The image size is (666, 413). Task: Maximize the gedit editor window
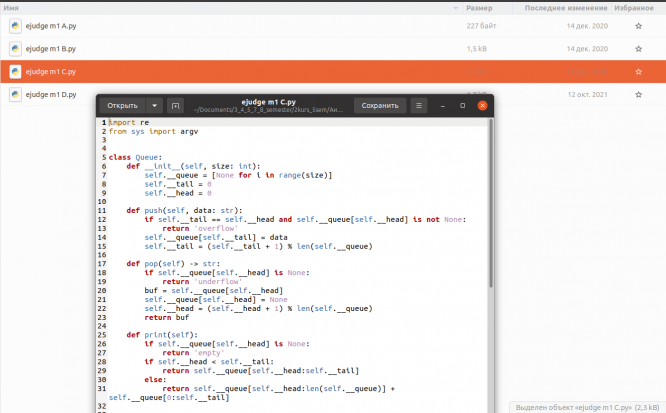462,105
